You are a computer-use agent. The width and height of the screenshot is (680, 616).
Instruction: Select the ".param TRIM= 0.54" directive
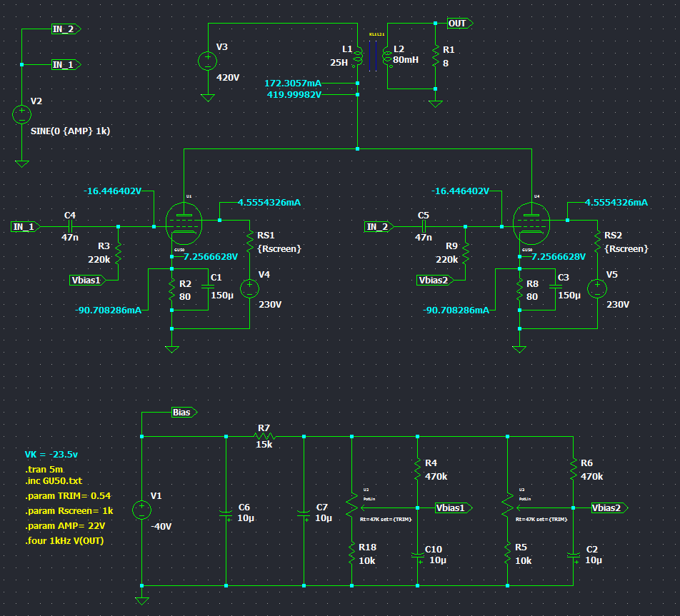68,495
